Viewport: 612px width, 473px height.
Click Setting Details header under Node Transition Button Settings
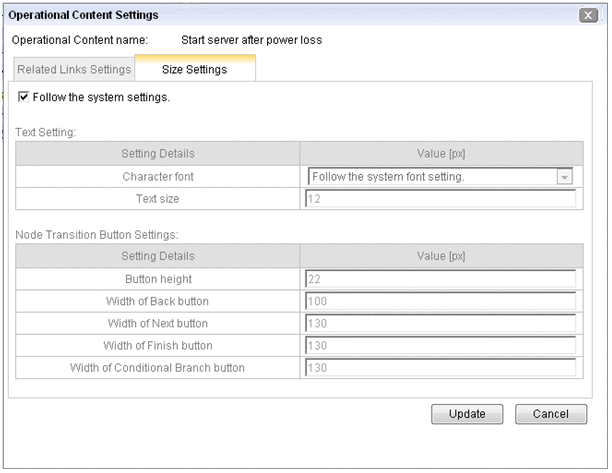click(158, 256)
